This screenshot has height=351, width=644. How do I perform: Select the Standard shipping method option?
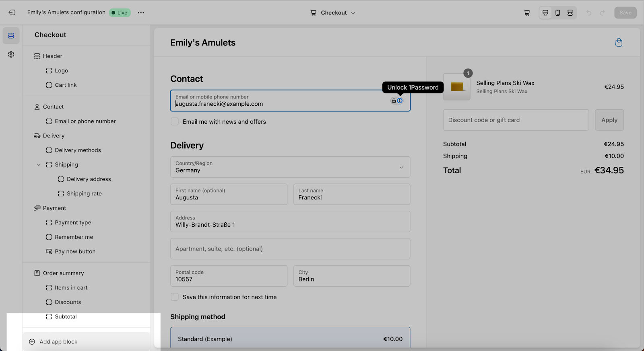pos(290,339)
